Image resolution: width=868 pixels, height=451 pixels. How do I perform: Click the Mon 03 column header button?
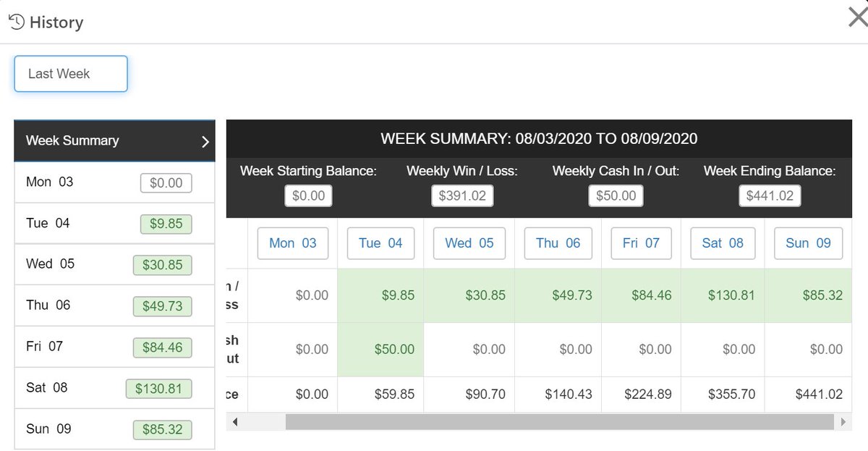pyautogui.click(x=293, y=243)
